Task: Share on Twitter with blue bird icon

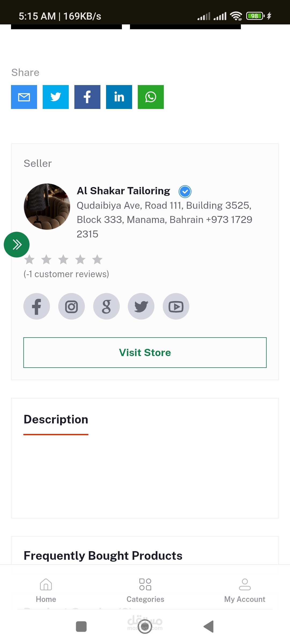Action: 56,97
